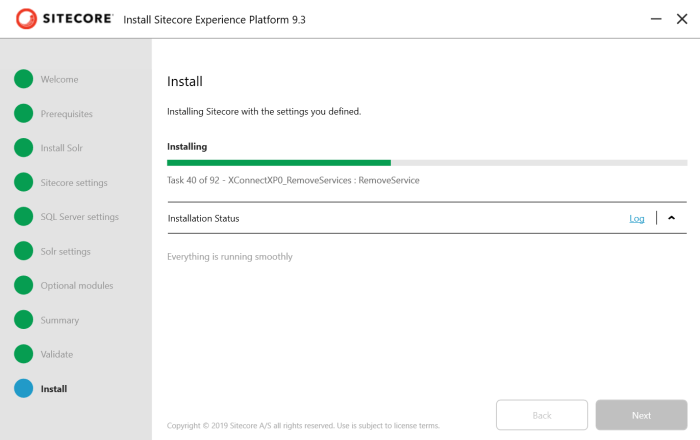Click the green Install Solr step circle
Viewport: 700px width, 440px height.
point(24,148)
